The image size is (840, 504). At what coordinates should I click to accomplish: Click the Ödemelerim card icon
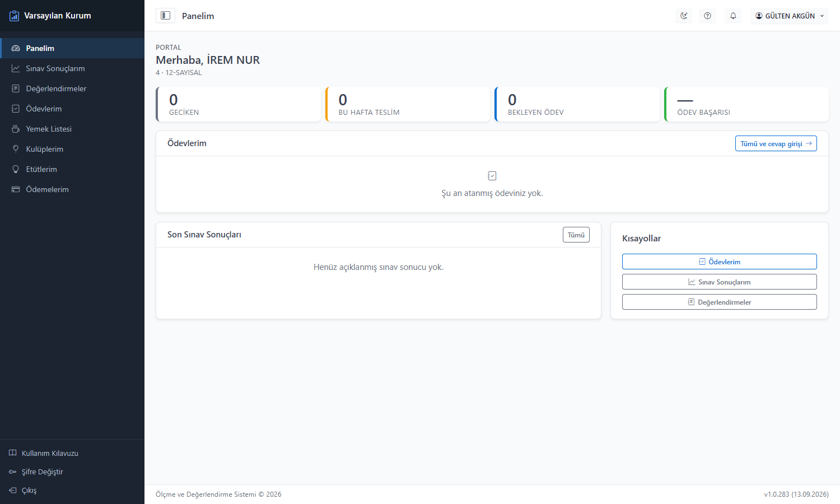point(16,189)
